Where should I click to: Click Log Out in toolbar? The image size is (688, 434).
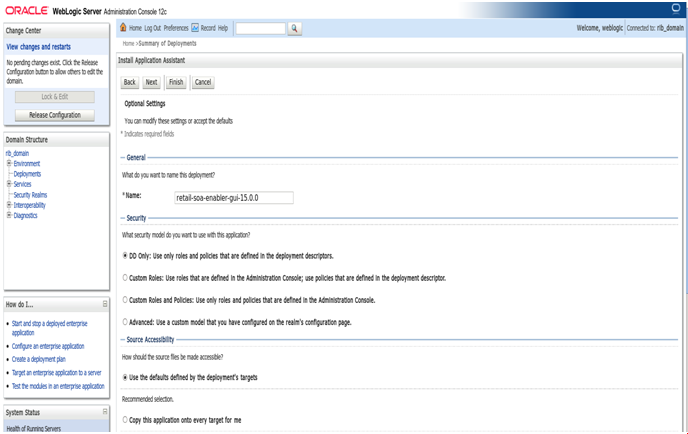click(153, 28)
